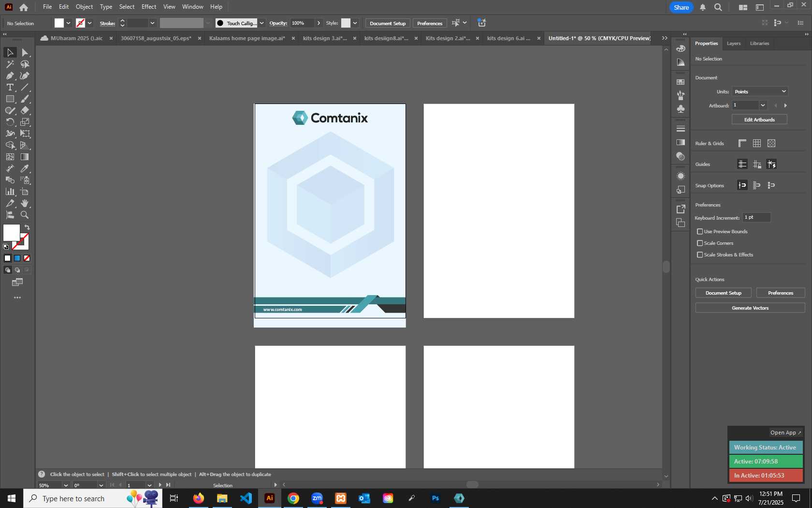Viewport: 812px width, 508px height.
Task: Swap fill and stroke colors
Action: (x=28, y=227)
